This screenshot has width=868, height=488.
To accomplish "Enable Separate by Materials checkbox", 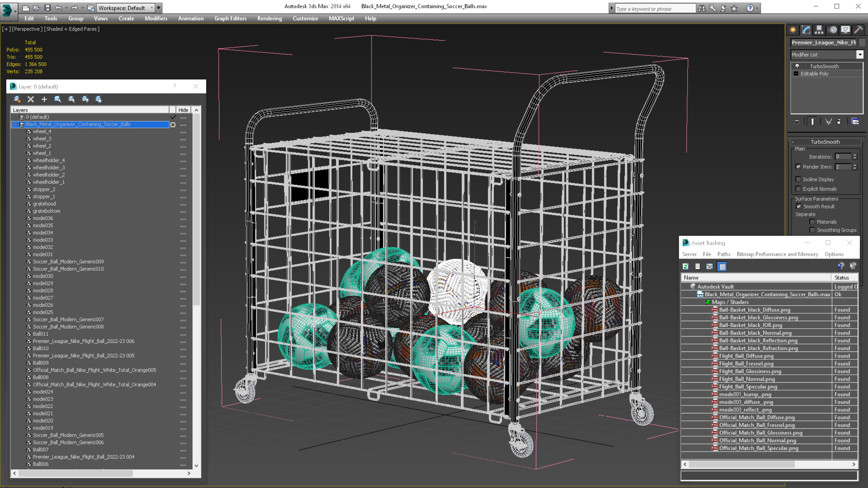I will (813, 222).
